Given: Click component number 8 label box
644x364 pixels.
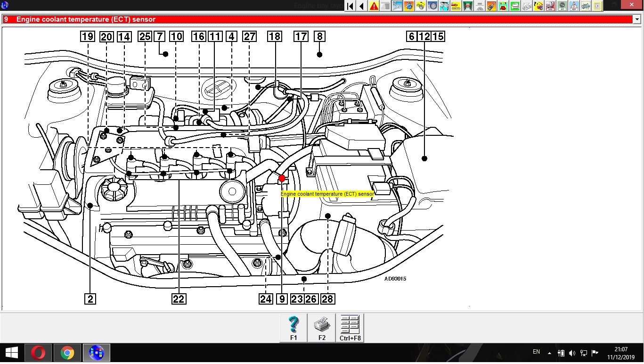Looking at the screenshot, I should (x=319, y=36).
